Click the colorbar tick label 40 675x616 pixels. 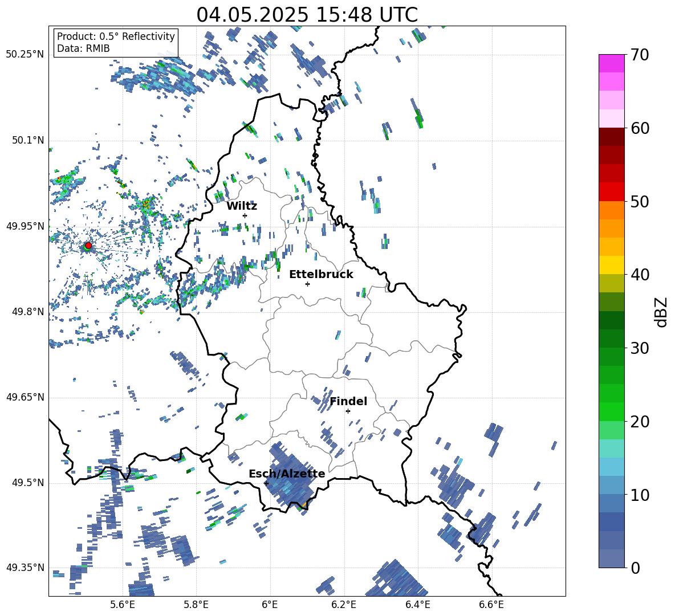(x=639, y=275)
